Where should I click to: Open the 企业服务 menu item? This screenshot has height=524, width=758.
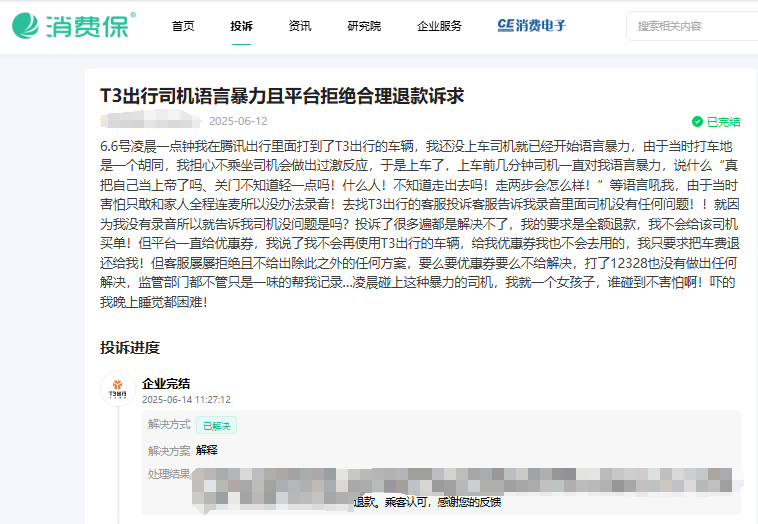[439, 26]
